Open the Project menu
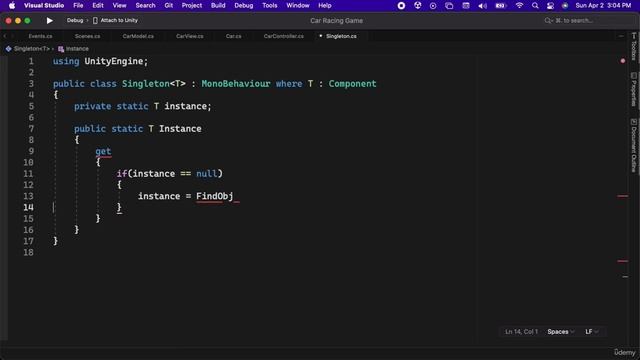 pyautogui.click(x=191, y=5)
